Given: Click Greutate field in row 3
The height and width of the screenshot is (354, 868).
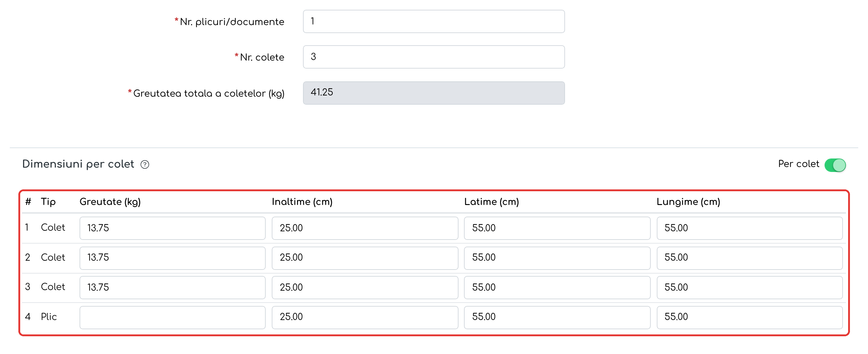Looking at the screenshot, I should point(173,288).
